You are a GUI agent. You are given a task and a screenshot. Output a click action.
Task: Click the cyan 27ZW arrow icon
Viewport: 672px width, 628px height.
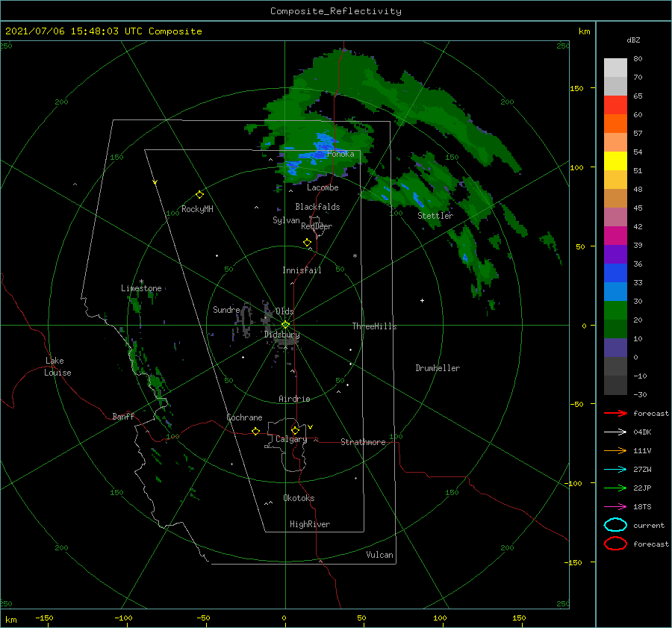point(615,470)
